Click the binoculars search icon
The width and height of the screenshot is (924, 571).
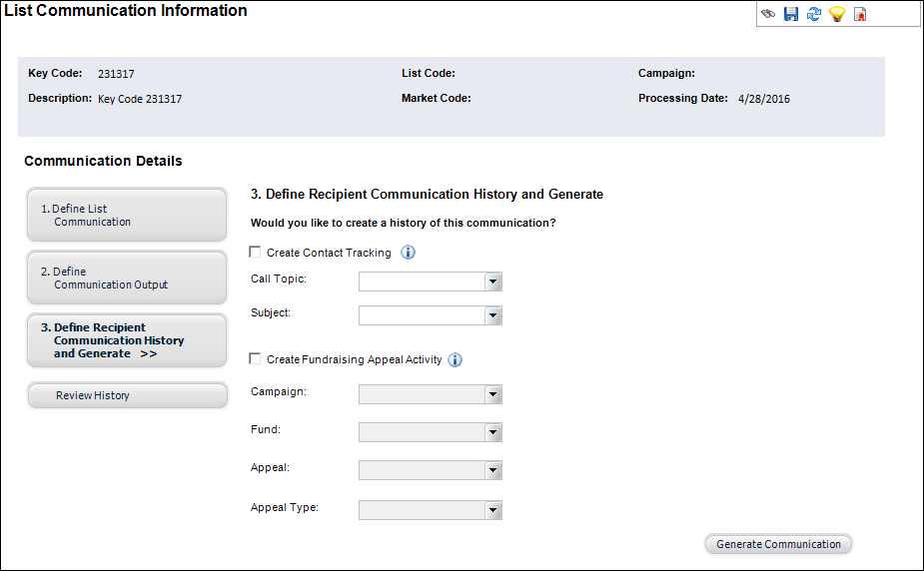(x=768, y=14)
